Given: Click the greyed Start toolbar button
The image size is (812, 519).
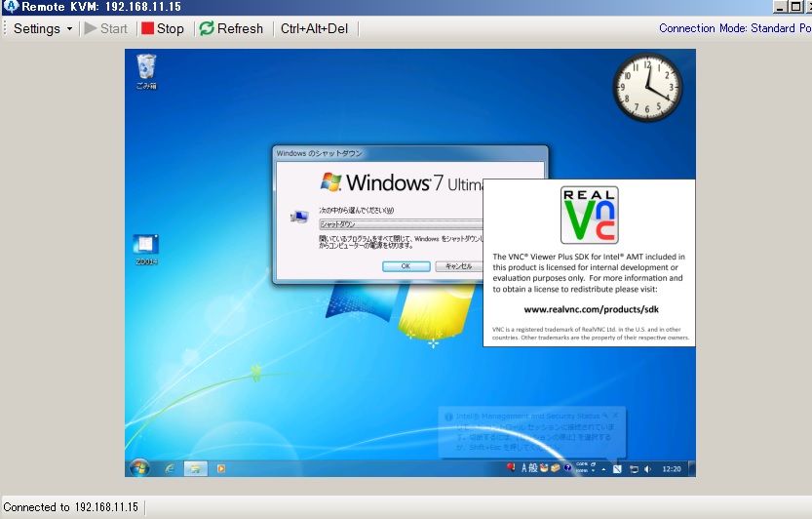Looking at the screenshot, I should (x=105, y=28).
